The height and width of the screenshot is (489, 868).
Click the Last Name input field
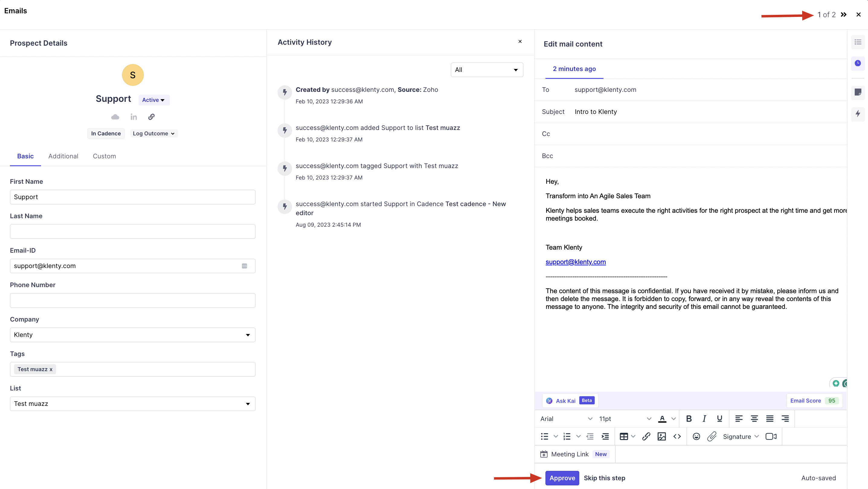click(x=132, y=231)
